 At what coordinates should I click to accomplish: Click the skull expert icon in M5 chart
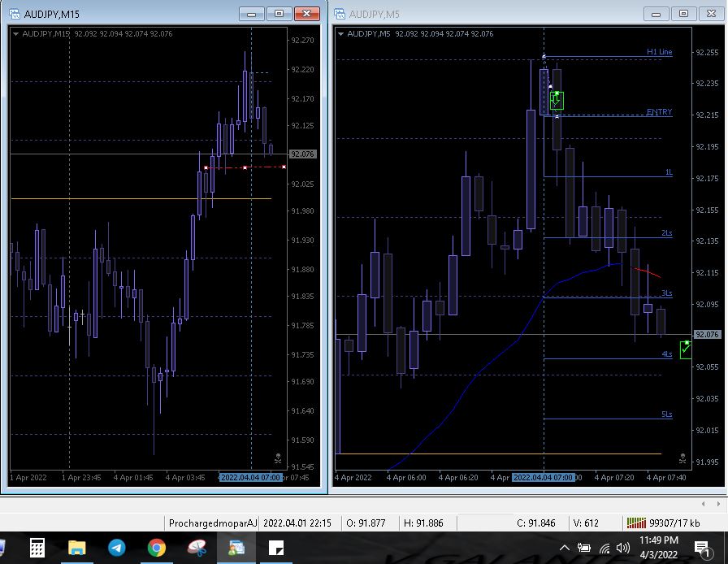682,459
